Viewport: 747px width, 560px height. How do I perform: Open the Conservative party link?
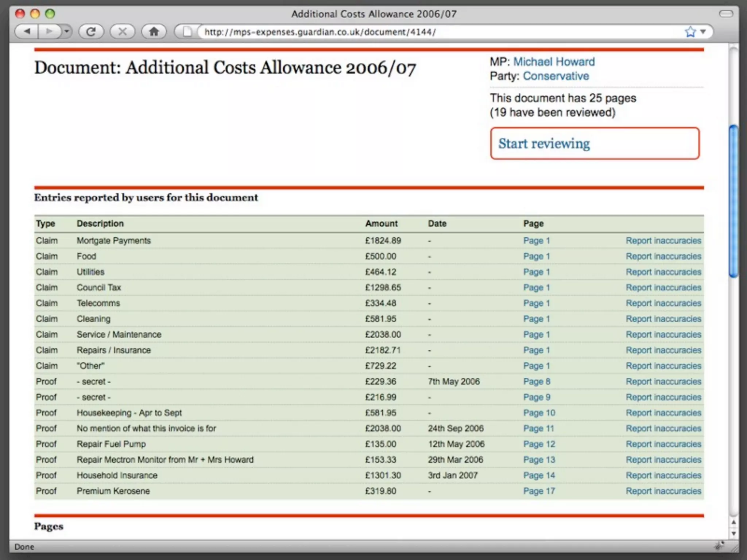pos(556,76)
